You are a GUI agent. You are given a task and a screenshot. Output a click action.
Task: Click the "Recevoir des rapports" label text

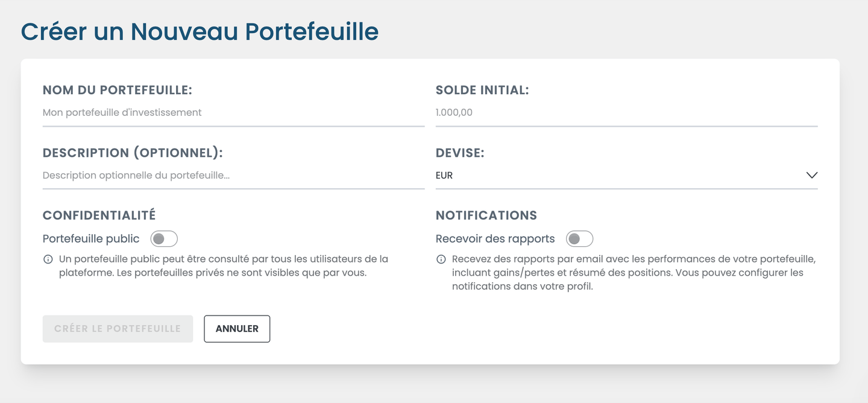click(495, 239)
